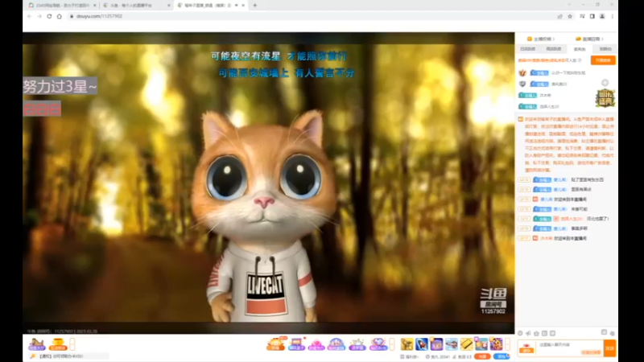This screenshot has height=362, width=644.
Task: Go to the browser home page
Action: 59,16
